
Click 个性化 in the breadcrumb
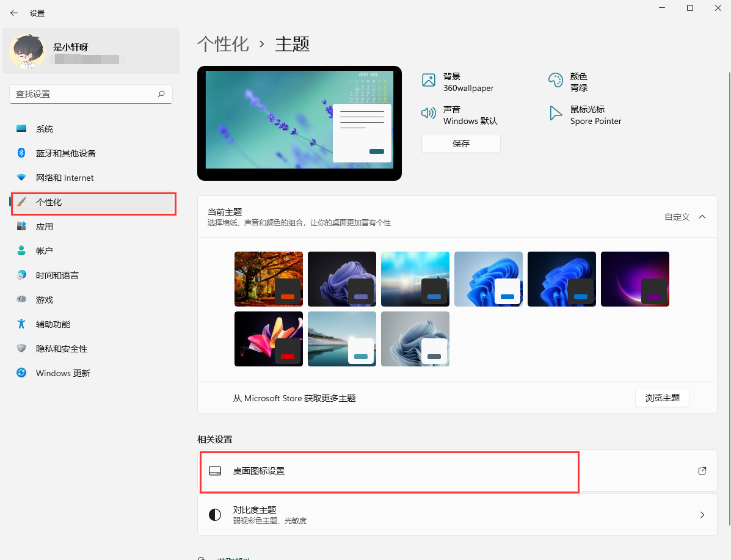coord(223,44)
